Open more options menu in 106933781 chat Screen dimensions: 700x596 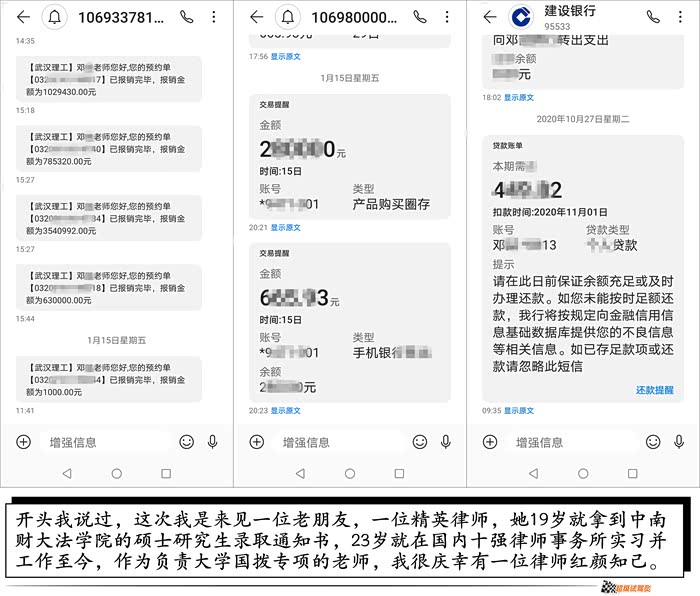click(x=217, y=17)
